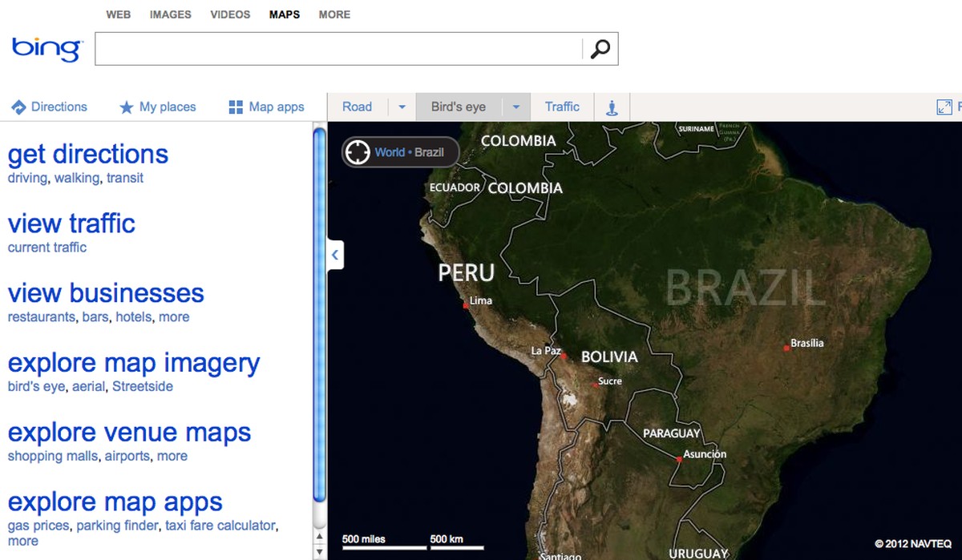Click the My places star icon

[x=127, y=107]
